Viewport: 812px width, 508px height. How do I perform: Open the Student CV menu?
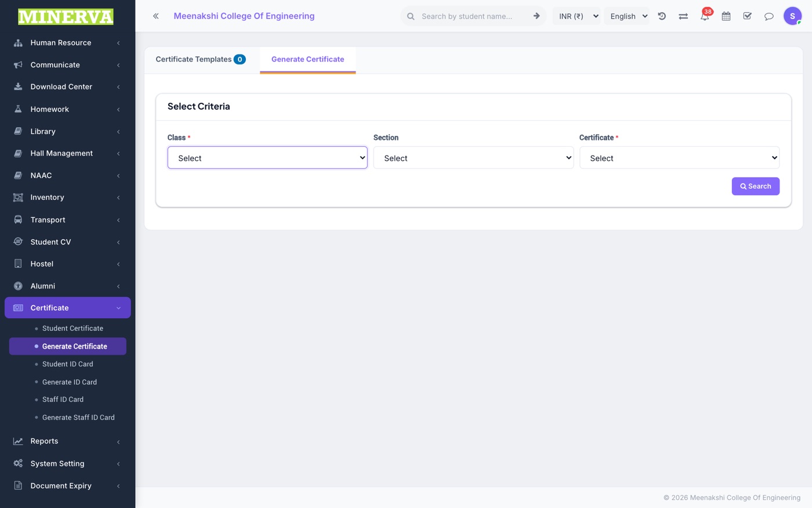[68, 242]
